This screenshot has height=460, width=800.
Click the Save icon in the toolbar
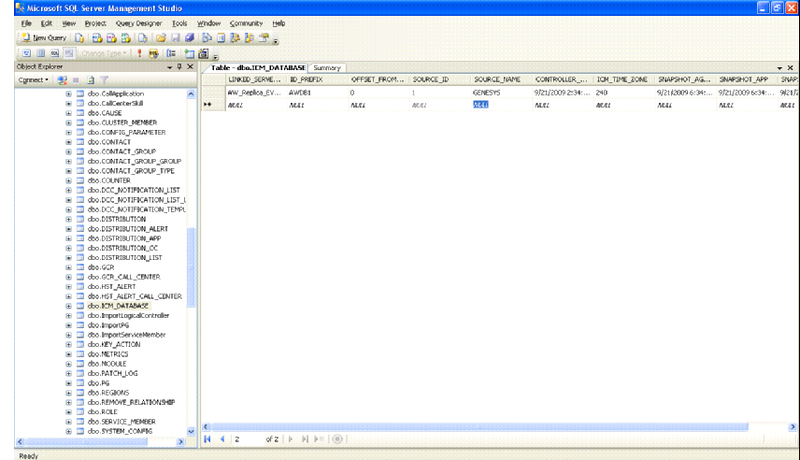173,37
